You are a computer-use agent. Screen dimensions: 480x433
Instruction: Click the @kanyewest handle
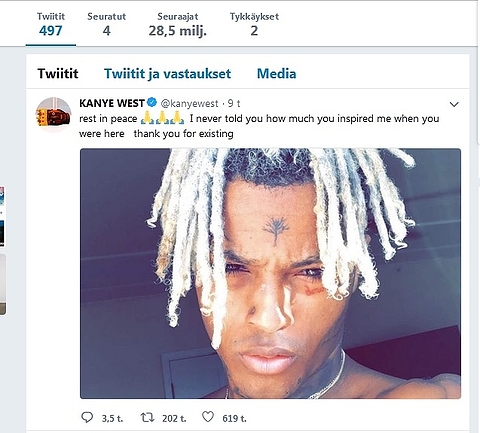click(189, 104)
